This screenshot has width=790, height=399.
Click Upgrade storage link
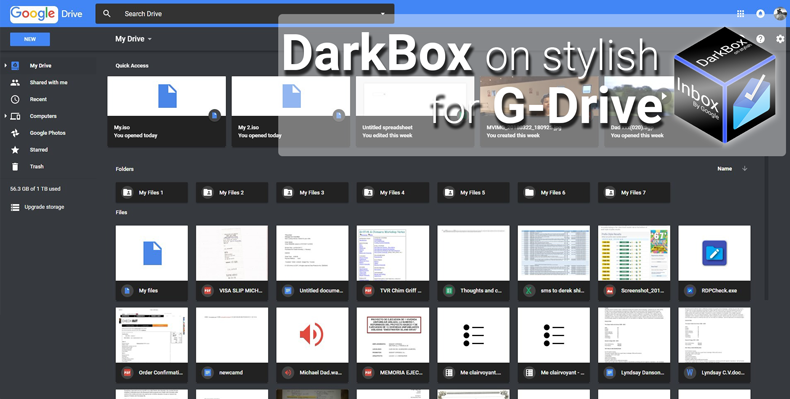[44, 207]
